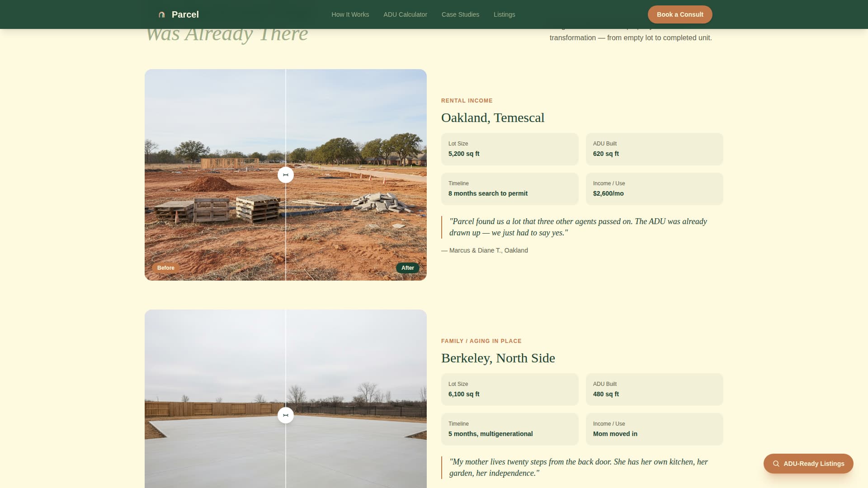Select the Oakland ADU Built 620 sq ft card
The width and height of the screenshot is (868, 488).
(654, 149)
